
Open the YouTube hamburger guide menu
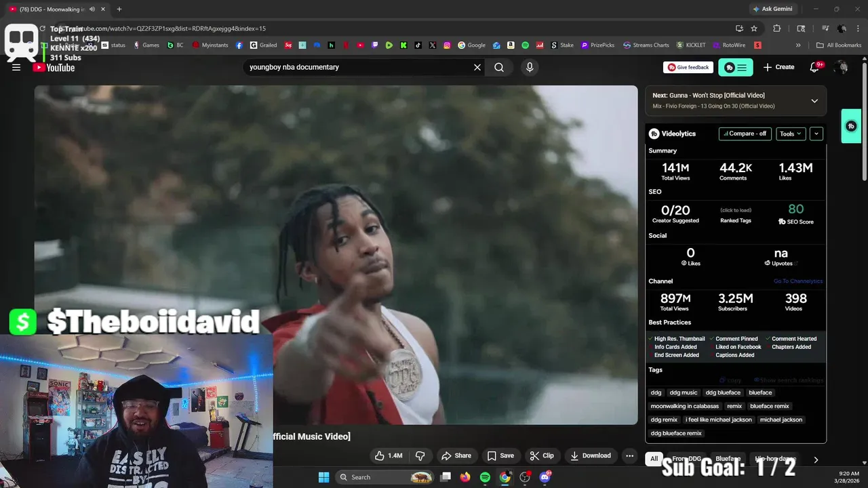16,67
